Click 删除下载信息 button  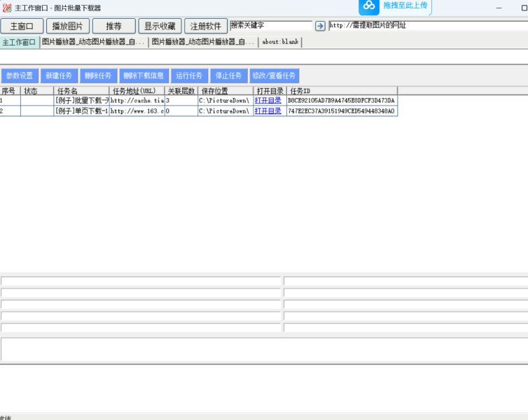pos(144,76)
